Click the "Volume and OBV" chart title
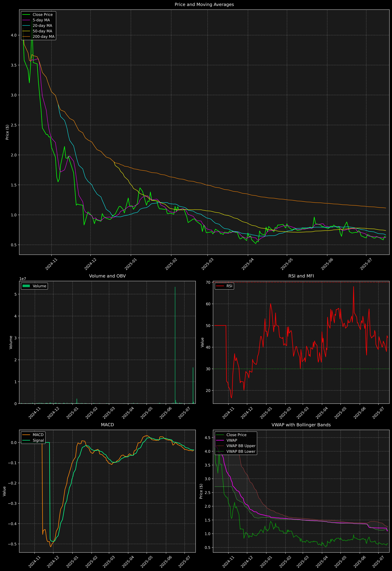This screenshot has width=392, height=571. (107, 276)
